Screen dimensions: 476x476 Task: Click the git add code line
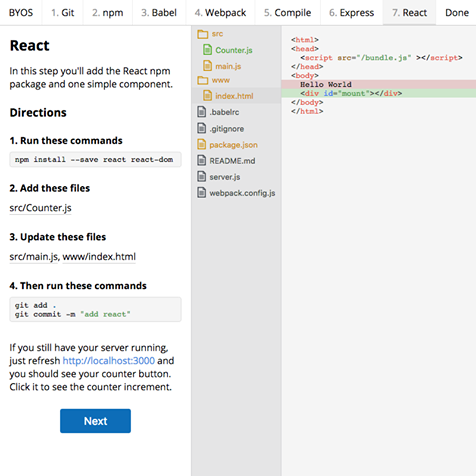(x=35, y=305)
